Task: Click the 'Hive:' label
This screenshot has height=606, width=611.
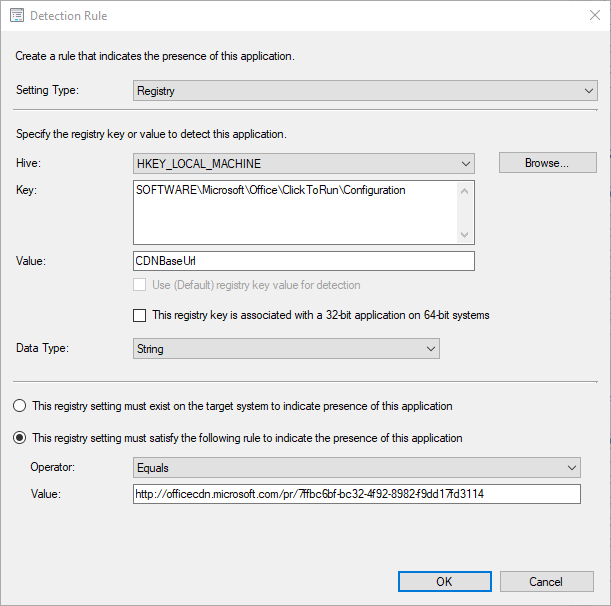Action: coord(28,163)
